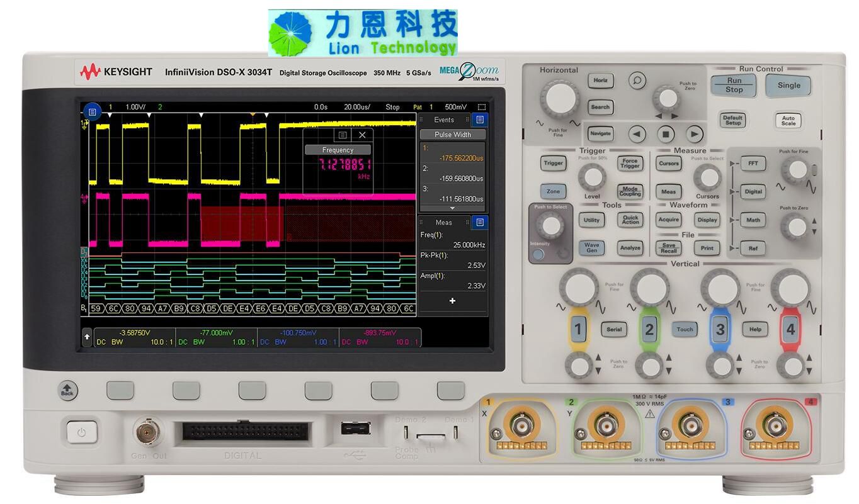Open the Utility menu key
This screenshot has width=859, height=504.
[x=591, y=220]
